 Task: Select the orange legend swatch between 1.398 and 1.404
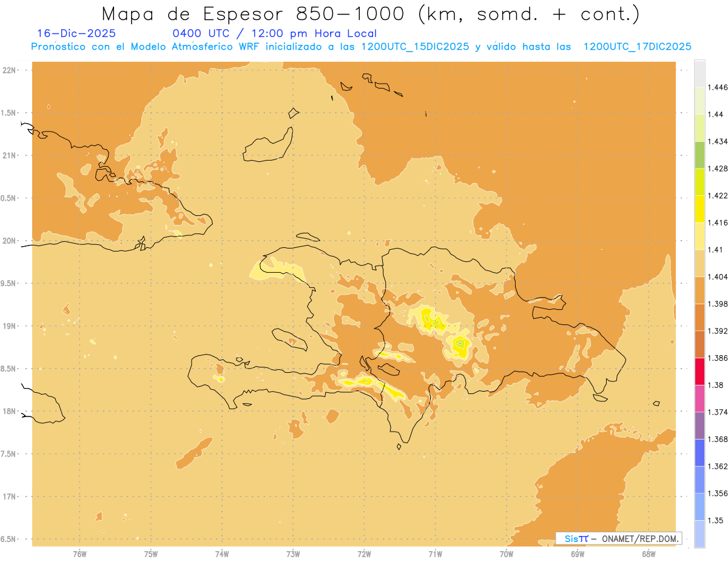point(699,290)
